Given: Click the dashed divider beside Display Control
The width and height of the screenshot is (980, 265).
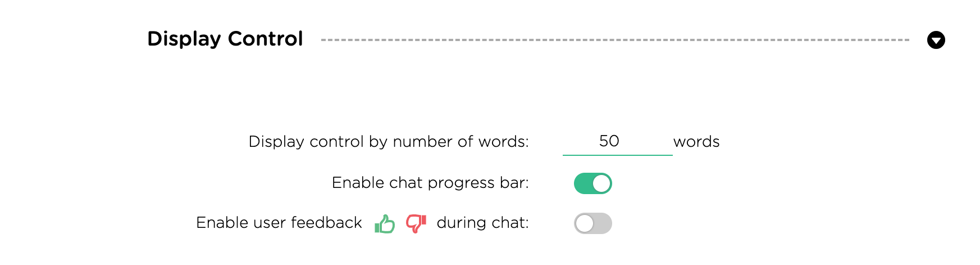Looking at the screenshot, I should pos(615,40).
